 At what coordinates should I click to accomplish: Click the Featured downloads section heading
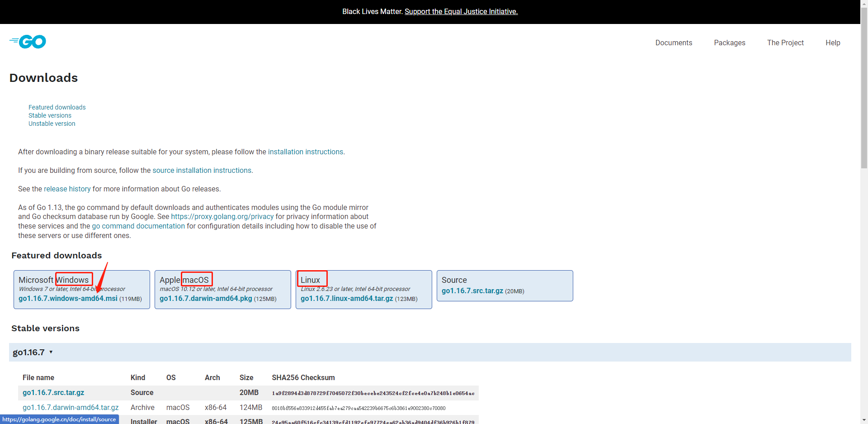click(x=57, y=255)
